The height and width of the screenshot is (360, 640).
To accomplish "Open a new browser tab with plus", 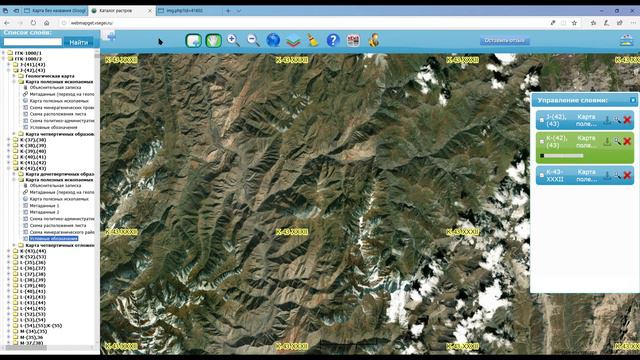I will pos(228,11).
